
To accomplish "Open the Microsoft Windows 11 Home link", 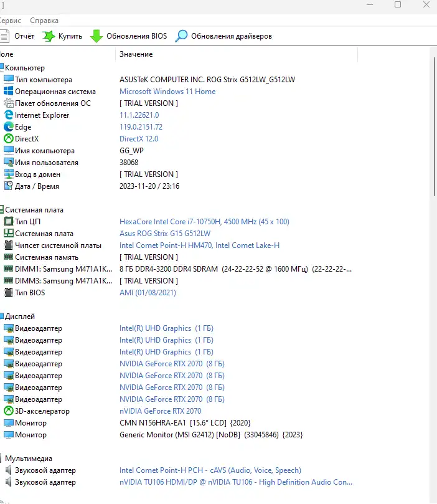I will (167, 92).
